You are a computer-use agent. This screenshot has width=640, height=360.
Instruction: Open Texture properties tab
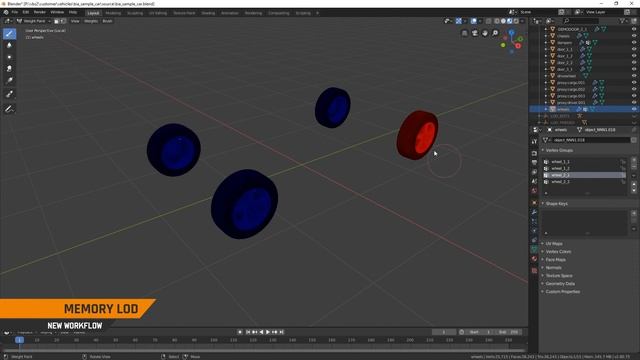coord(534,271)
